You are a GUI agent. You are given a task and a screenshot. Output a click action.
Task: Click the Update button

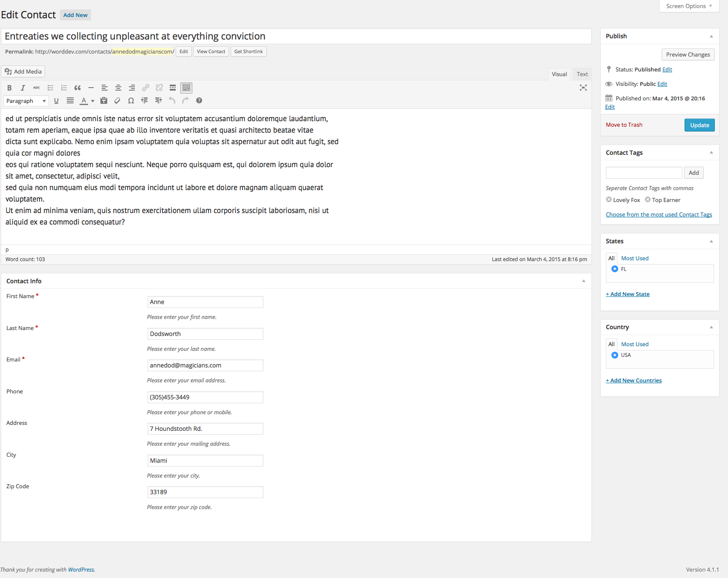tap(699, 125)
